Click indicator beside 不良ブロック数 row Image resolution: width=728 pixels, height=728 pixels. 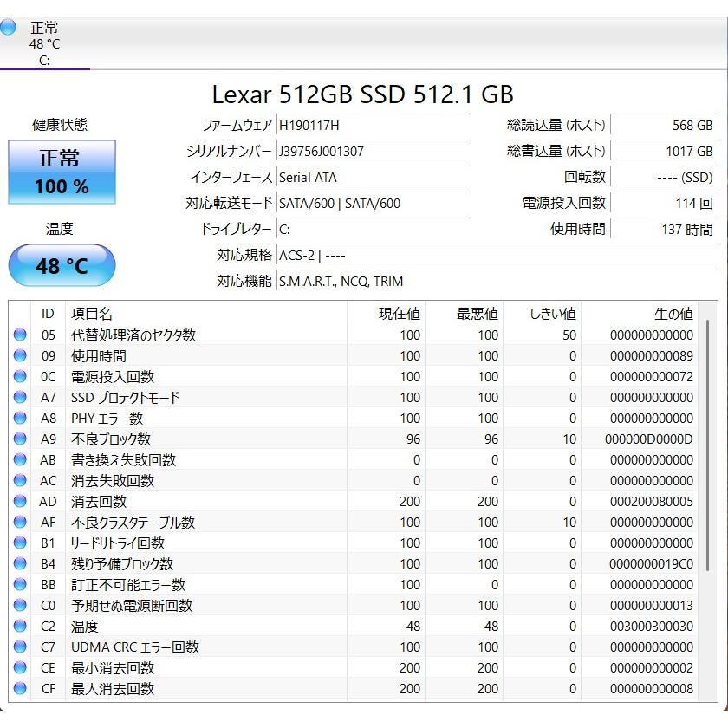click(x=19, y=439)
